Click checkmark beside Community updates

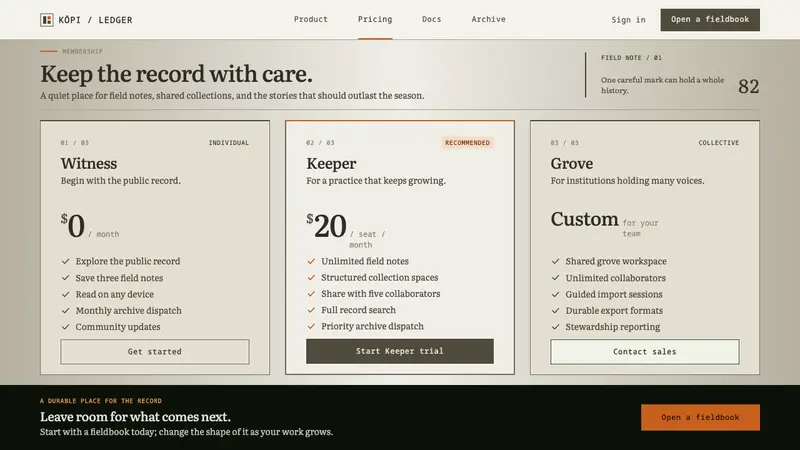click(65, 327)
